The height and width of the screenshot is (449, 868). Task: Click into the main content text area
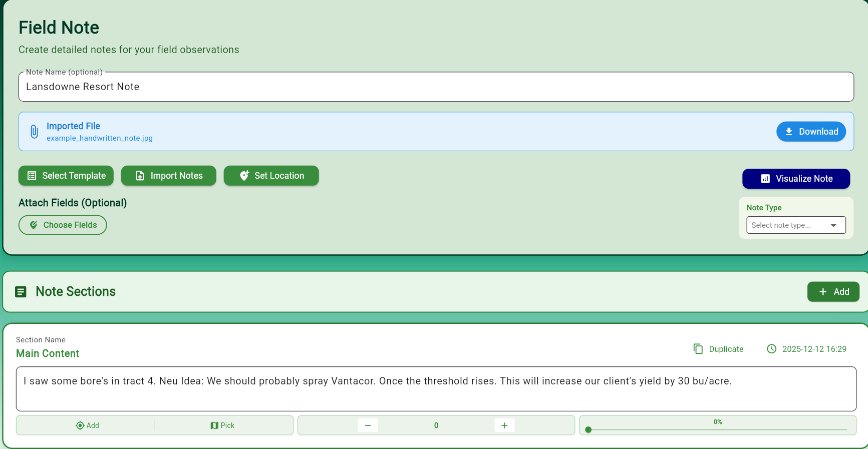(436, 389)
